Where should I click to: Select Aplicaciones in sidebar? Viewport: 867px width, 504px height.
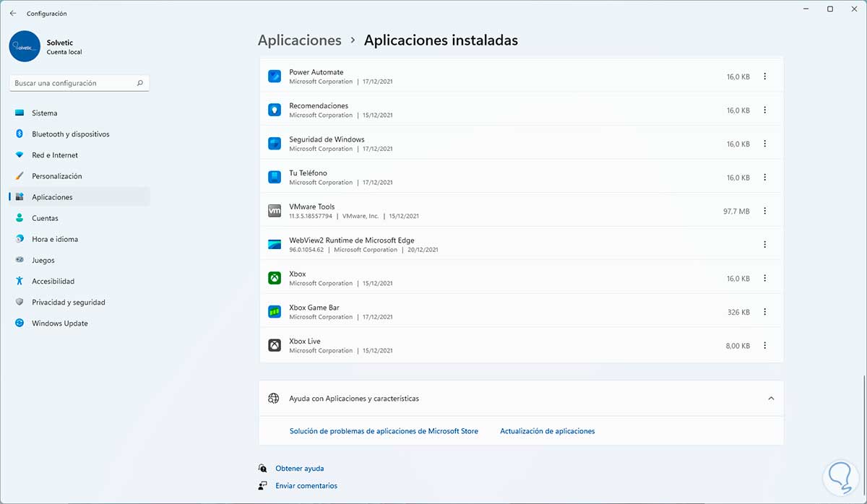[x=79, y=197]
